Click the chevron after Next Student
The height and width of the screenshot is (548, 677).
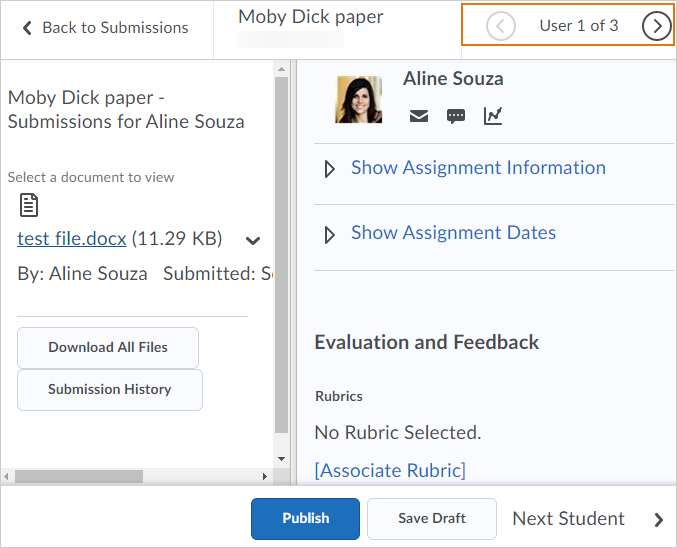point(658,519)
